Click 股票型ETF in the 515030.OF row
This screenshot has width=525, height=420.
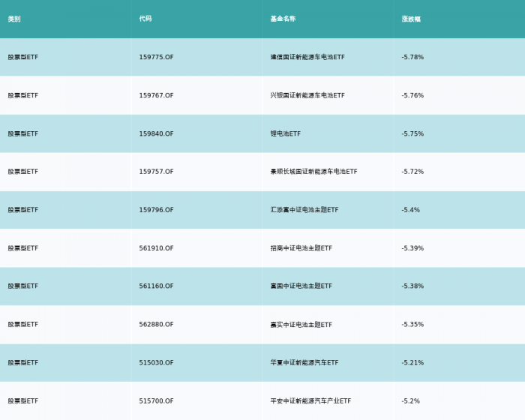[23, 363]
